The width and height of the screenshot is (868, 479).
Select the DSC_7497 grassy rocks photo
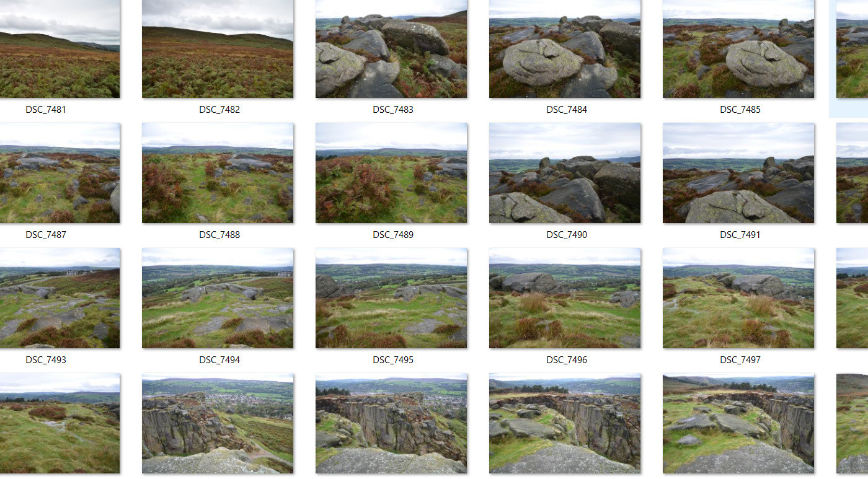738,298
